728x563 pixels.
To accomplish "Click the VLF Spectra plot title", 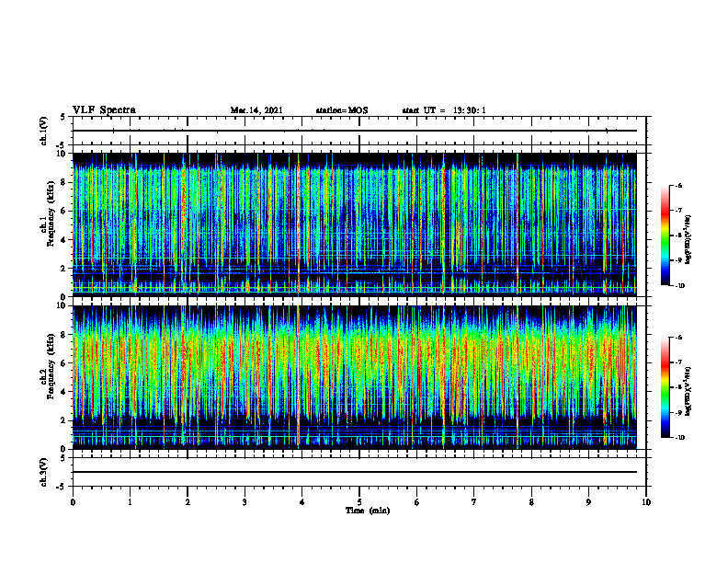I will point(104,110).
